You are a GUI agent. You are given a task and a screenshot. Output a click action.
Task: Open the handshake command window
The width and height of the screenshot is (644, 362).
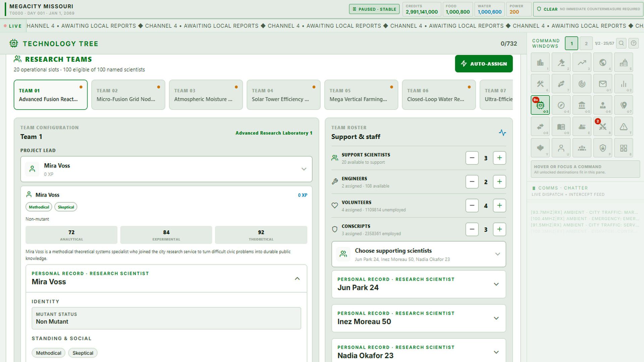pyautogui.click(x=561, y=84)
